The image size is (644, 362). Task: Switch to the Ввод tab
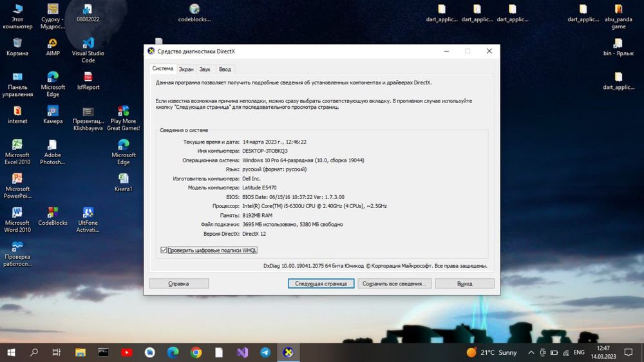225,70
